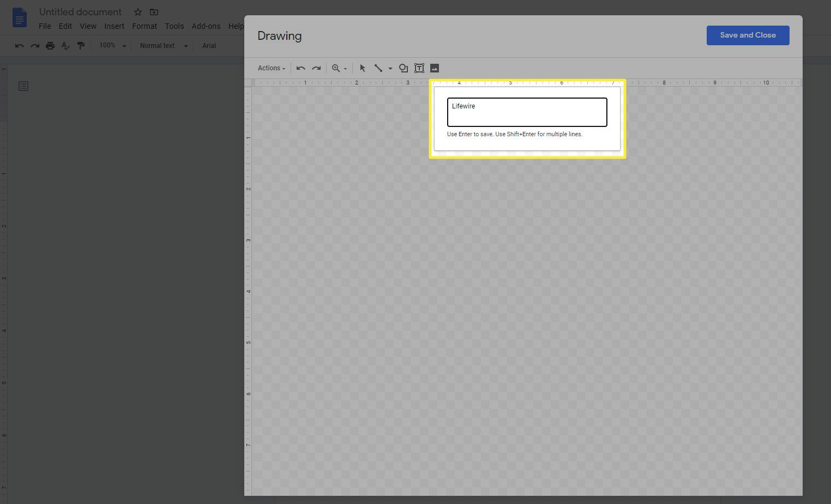The height and width of the screenshot is (504, 831).
Task: Open the line type dropdown arrow
Action: pyautogui.click(x=390, y=69)
